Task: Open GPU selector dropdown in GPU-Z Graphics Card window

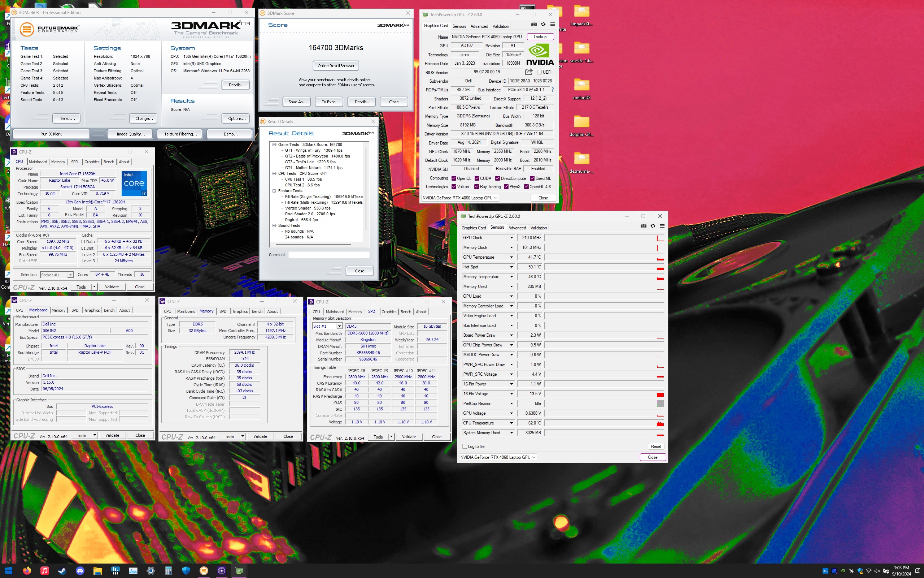Action: [460, 198]
